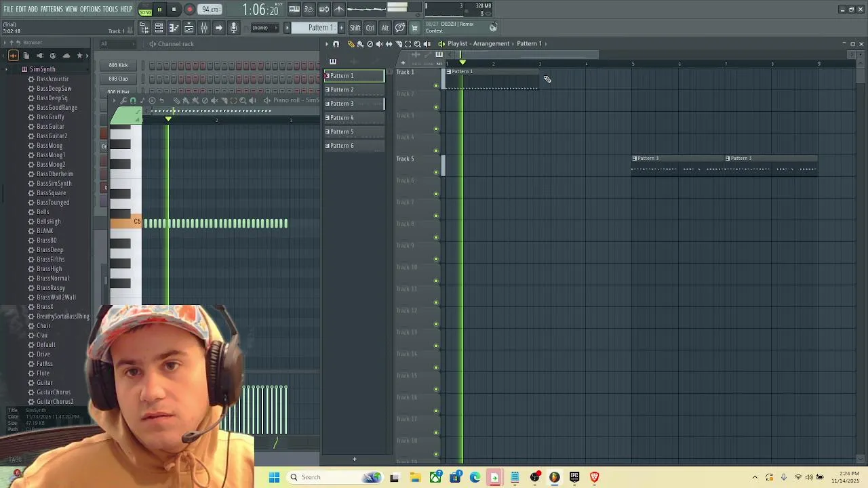Click the piano keys icon above pattern picker
The image size is (868, 488).
point(333,62)
